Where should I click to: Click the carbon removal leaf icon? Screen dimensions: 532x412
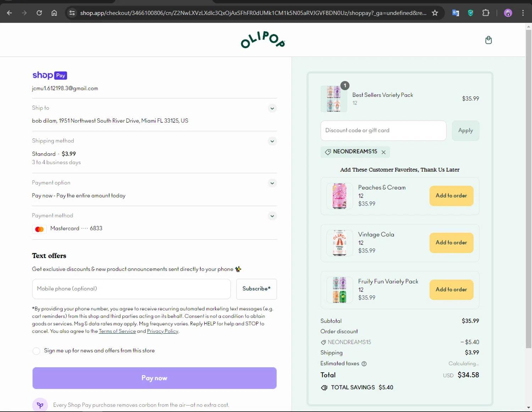pyautogui.click(x=40, y=405)
